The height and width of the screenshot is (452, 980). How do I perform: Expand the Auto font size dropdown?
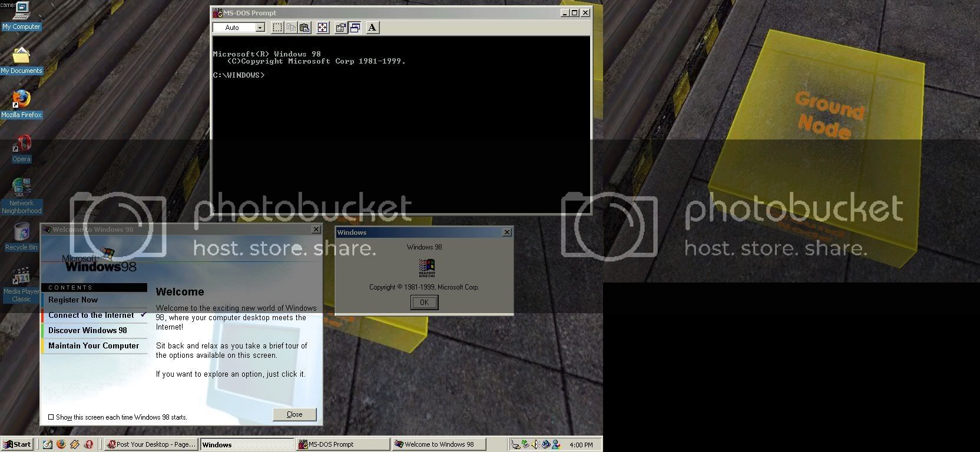point(260,28)
